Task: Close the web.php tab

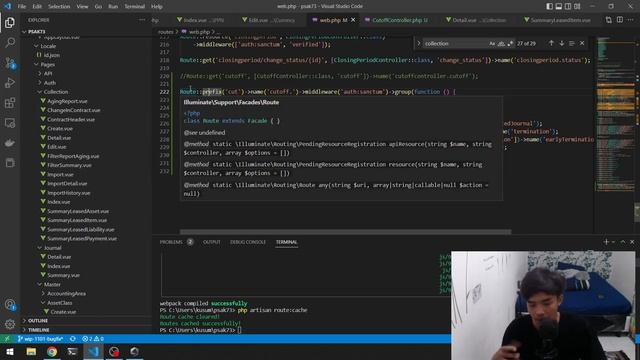Action: pyautogui.click(x=353, y=20)
